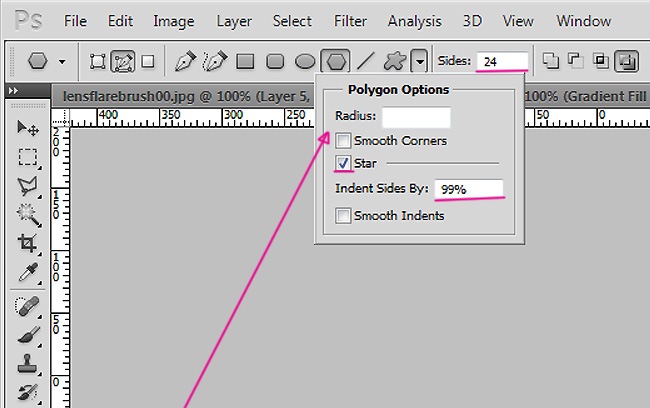
Task: Switch to the Gradient Fill document tab
Action: coord(585,96)
